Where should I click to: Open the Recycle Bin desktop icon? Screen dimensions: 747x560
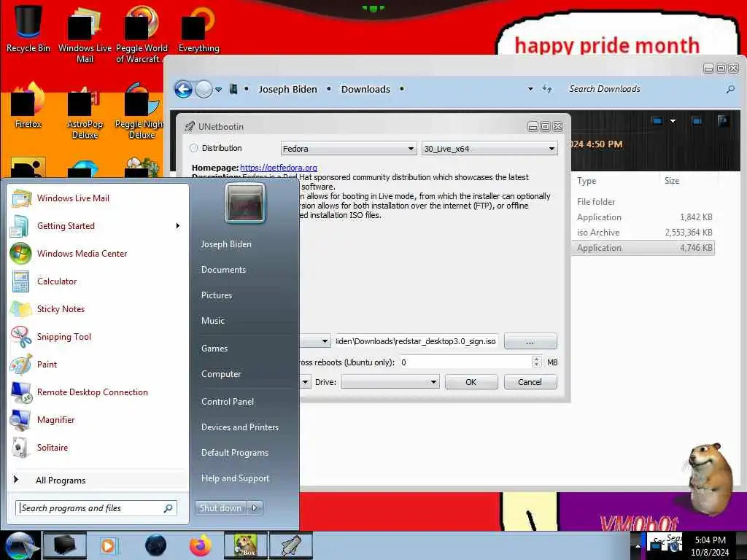[28, 28]
